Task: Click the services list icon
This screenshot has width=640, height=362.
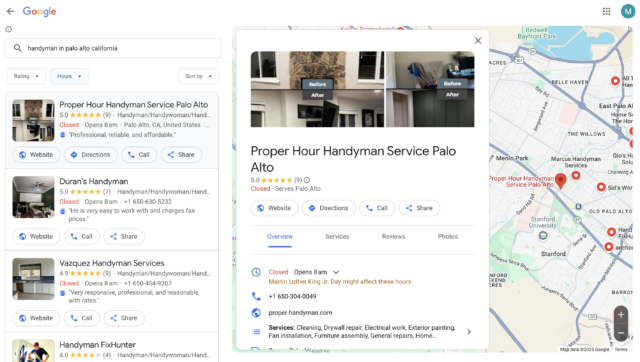Action: [256, 332]
